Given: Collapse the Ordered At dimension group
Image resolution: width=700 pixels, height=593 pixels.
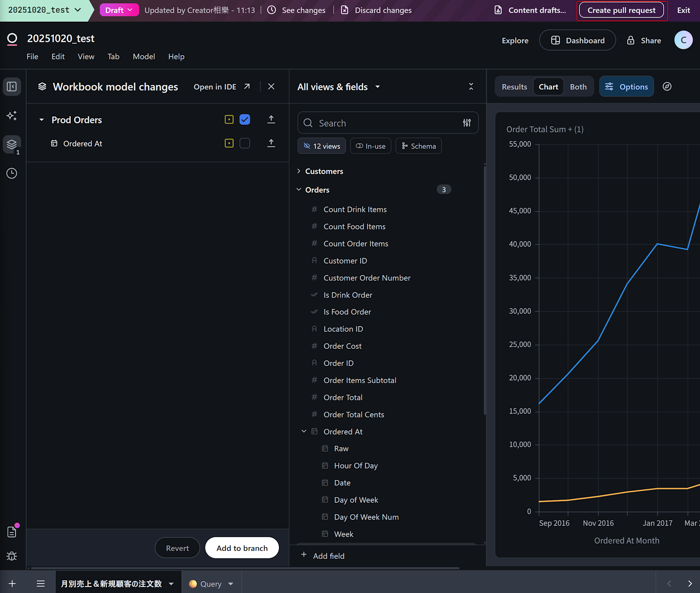Looking at the screenshot, I should click(304, 431).
